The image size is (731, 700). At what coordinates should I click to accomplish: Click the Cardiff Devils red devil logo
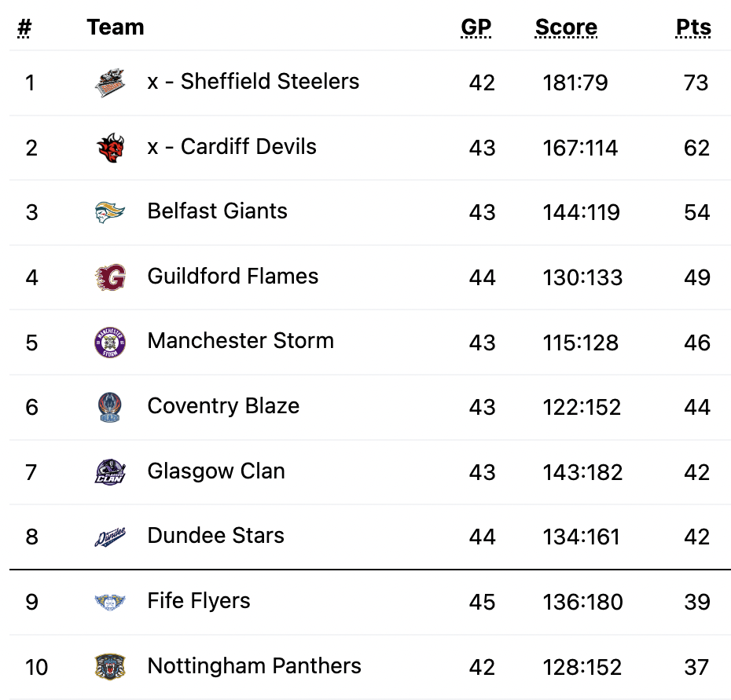[x=110, y=148]
